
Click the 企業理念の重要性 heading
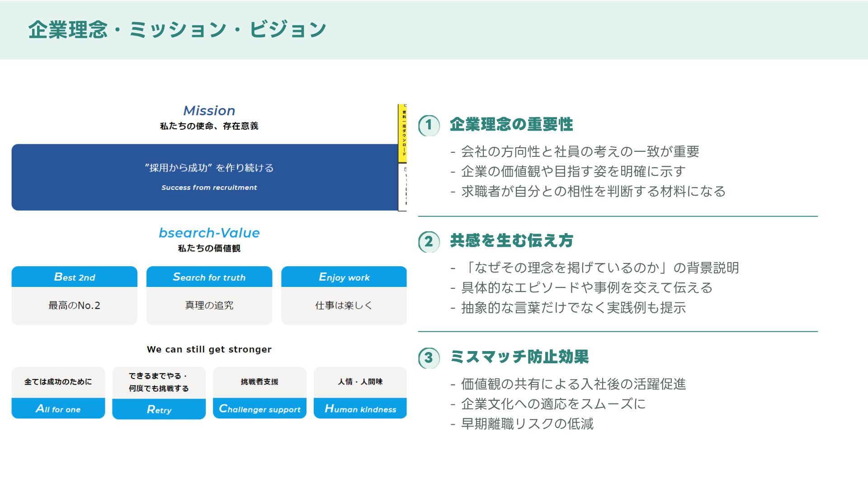coord(511,124)
